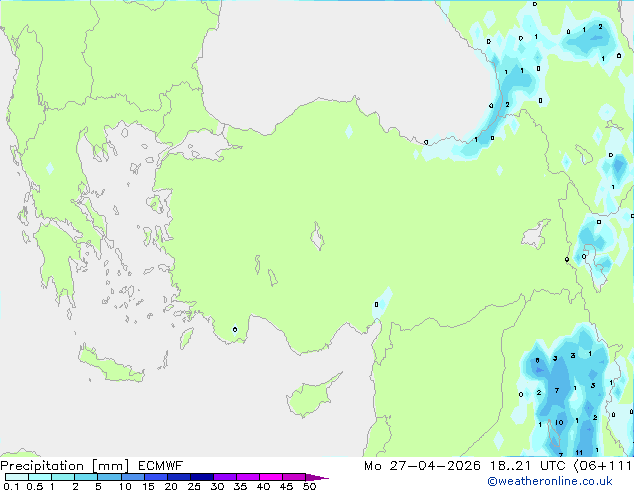
Task: Click the island of Cyprus on the map
Action: [x=312, y=397]
